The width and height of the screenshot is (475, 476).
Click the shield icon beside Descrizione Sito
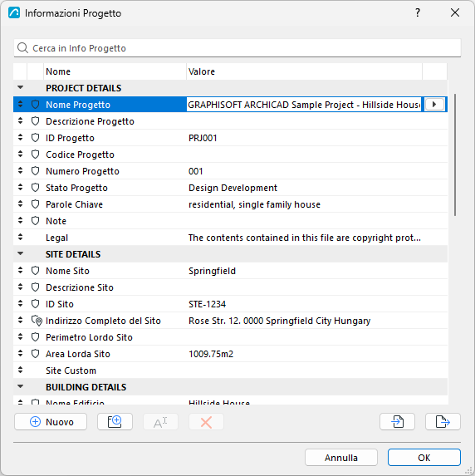click(35, 287)
